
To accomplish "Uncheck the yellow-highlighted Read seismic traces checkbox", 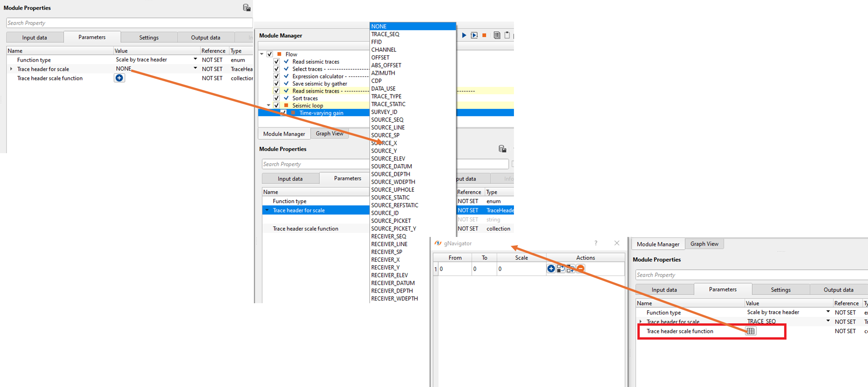I will (x=277, y=91).
